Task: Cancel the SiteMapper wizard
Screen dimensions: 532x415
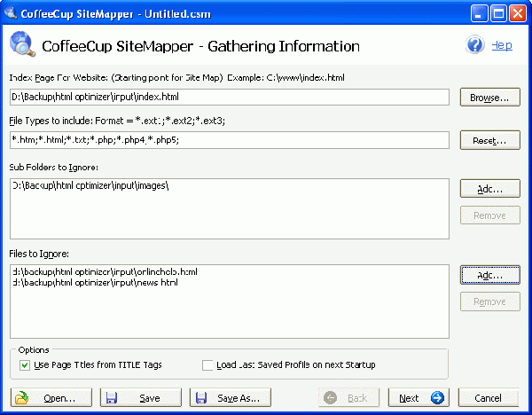Action: click(489, 397)
